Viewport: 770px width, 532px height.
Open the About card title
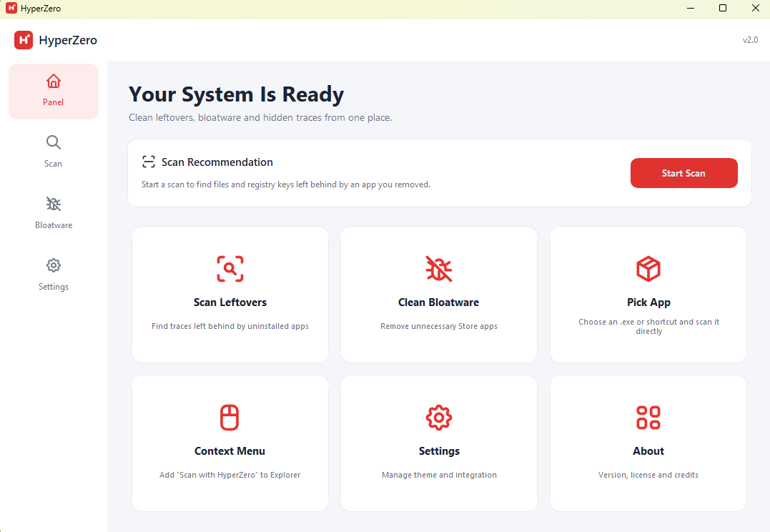coord(648,451)
